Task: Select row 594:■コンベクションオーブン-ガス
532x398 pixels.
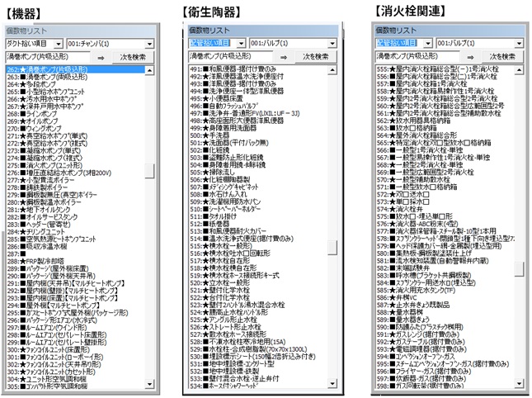Action: click(x=445, y=357)
